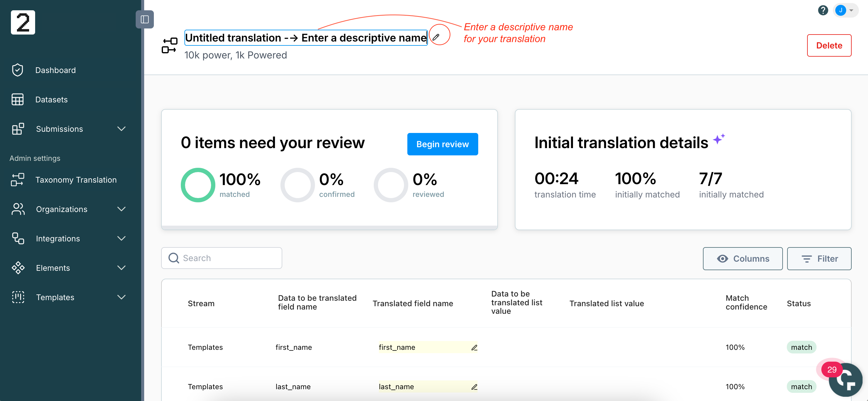Click the Translated list value column header
This screenshot has height=401, width=868.
[607, 303]
